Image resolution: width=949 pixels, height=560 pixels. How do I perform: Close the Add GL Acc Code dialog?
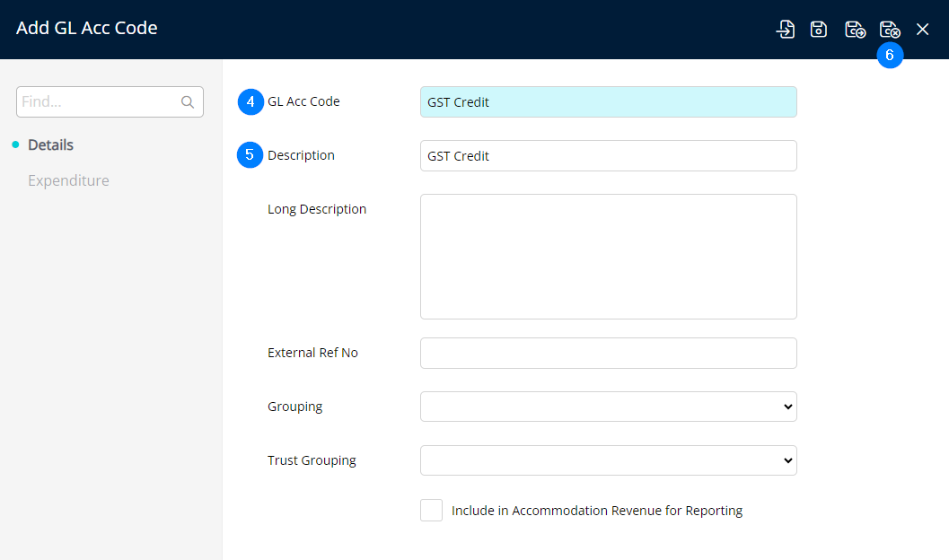click(x=922, y=30)
